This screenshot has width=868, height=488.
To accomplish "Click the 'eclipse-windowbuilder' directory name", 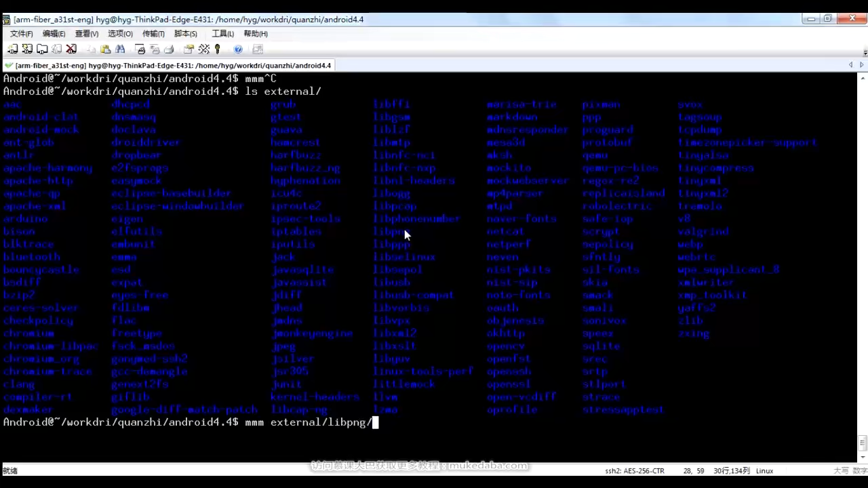I will click(x=178, y=205).
